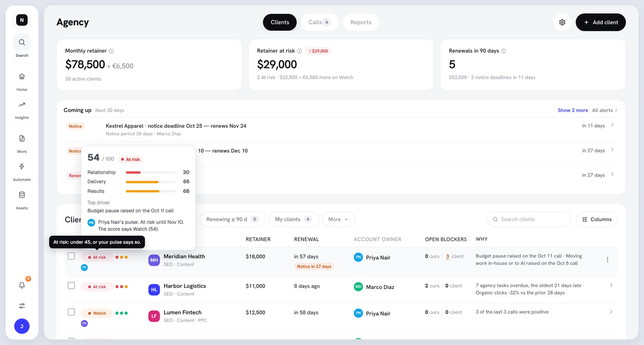Open the settings gear icon
Screen dimensions: 644x345
pyautogui.click(x=562, y=22)
